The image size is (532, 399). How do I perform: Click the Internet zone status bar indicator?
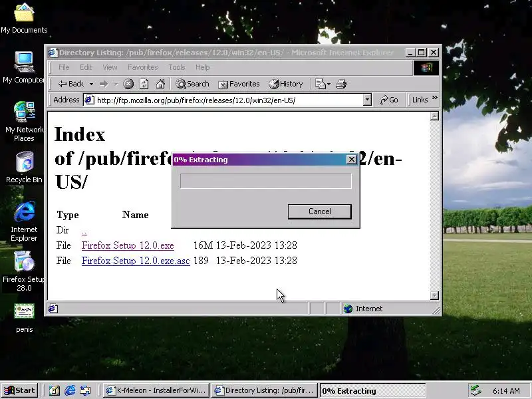[x=363, y=309]
